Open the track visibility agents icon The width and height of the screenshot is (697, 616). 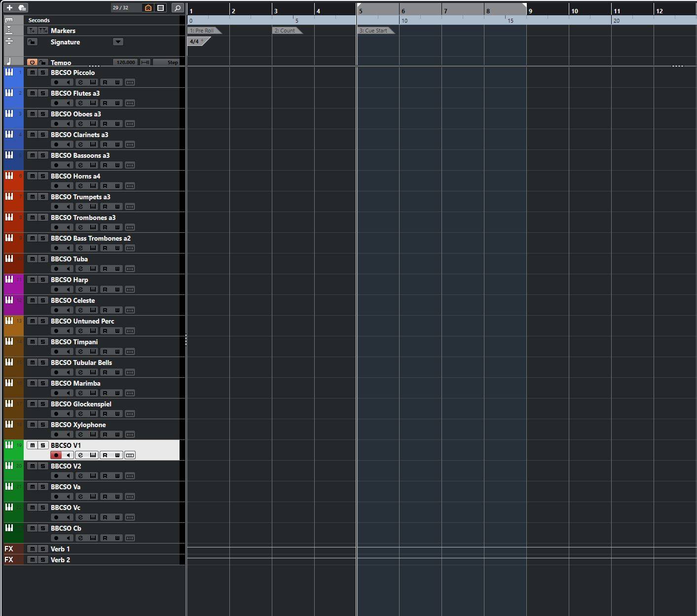point(148,7)
